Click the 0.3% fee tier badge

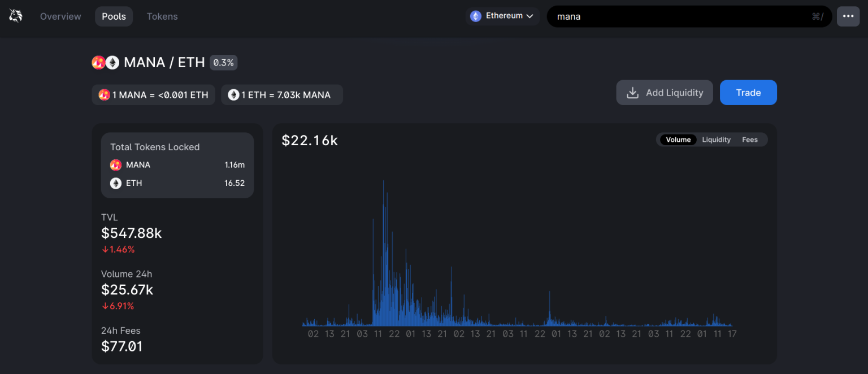point(223,62)
